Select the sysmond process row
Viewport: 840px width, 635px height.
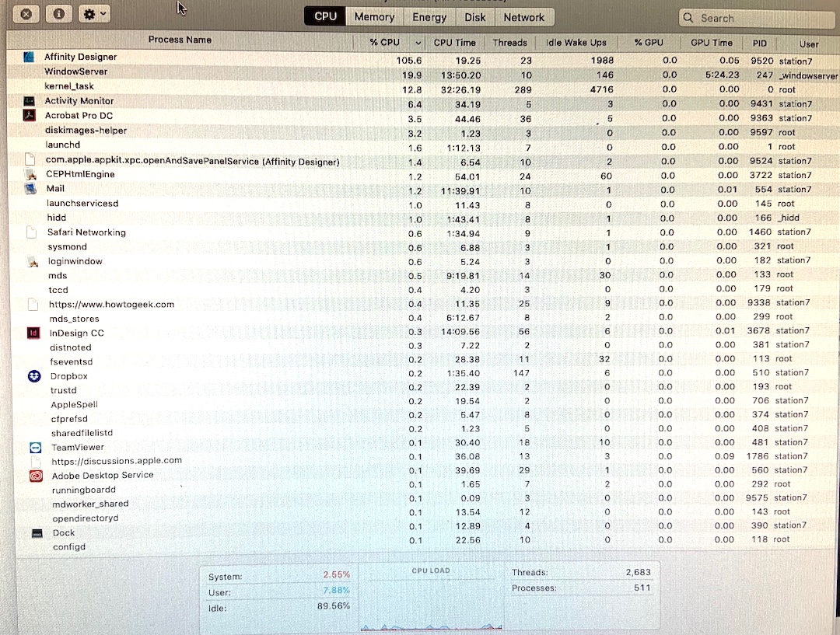click(423, 247)
